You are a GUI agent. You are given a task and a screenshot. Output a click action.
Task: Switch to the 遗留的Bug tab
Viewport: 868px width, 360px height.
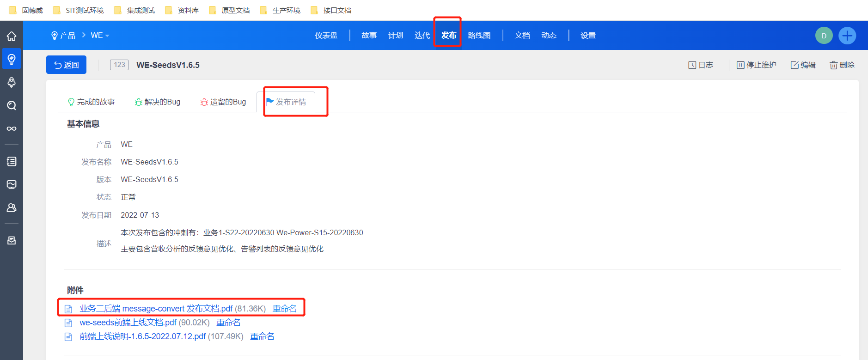pos(223,102)
